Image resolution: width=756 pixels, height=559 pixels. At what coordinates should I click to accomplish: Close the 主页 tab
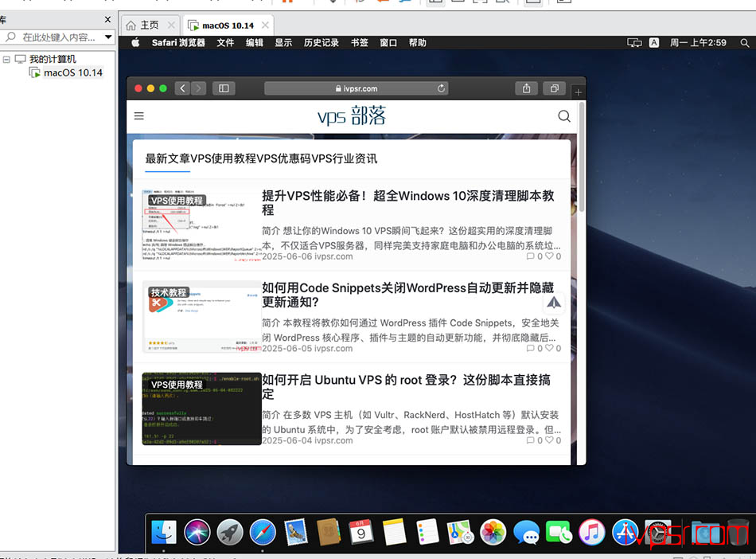171,25
